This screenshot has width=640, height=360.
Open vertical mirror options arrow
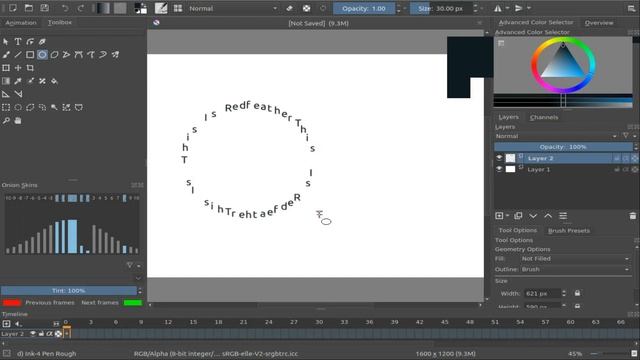point(529,8)
